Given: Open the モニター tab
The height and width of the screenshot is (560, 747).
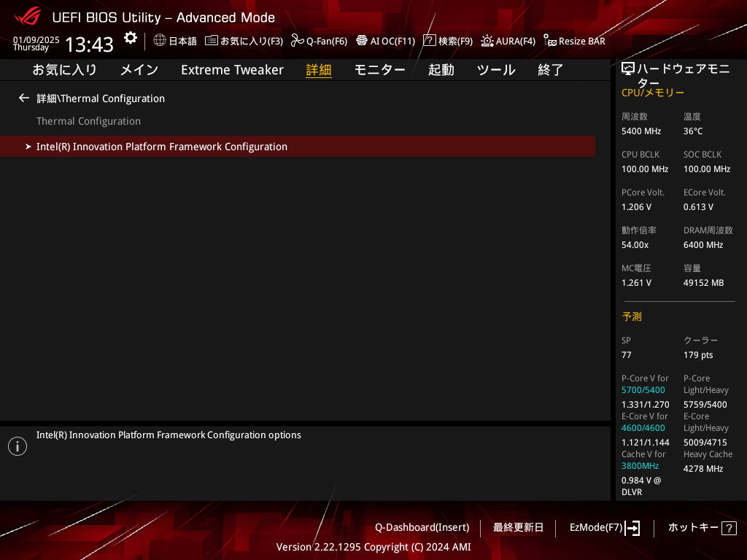Looking at the screenshot, I should 379,70.
